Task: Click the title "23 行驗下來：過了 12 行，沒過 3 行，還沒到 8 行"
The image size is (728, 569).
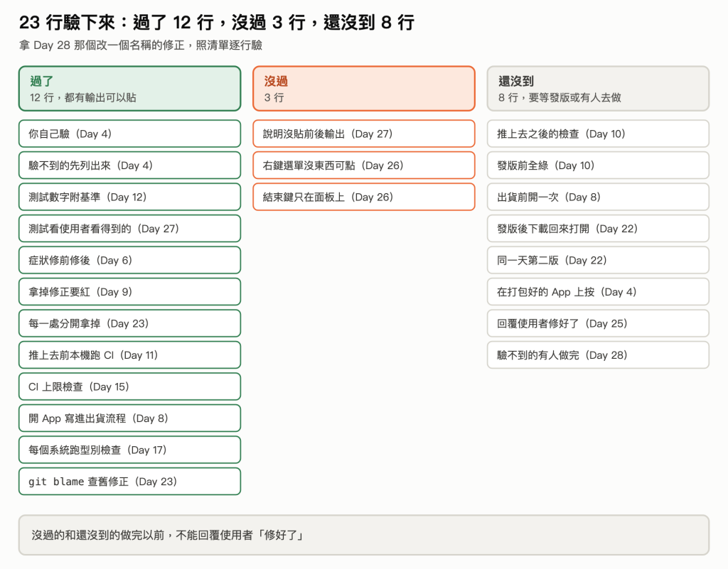Action: (217, 22)
